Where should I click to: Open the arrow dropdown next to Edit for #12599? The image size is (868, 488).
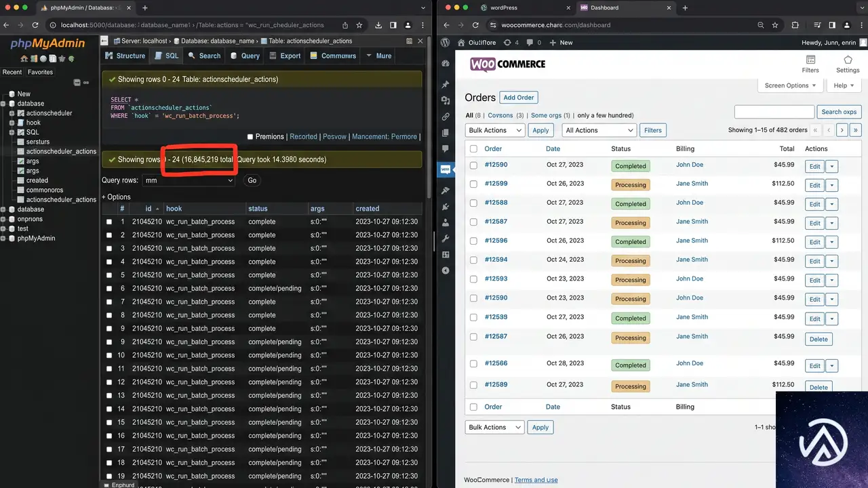[833, 184]
